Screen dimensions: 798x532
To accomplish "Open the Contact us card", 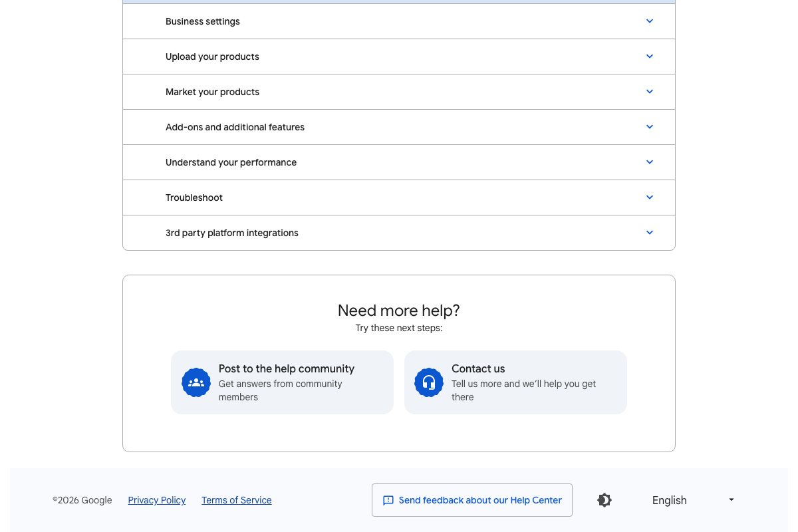I will click(515, 382).
